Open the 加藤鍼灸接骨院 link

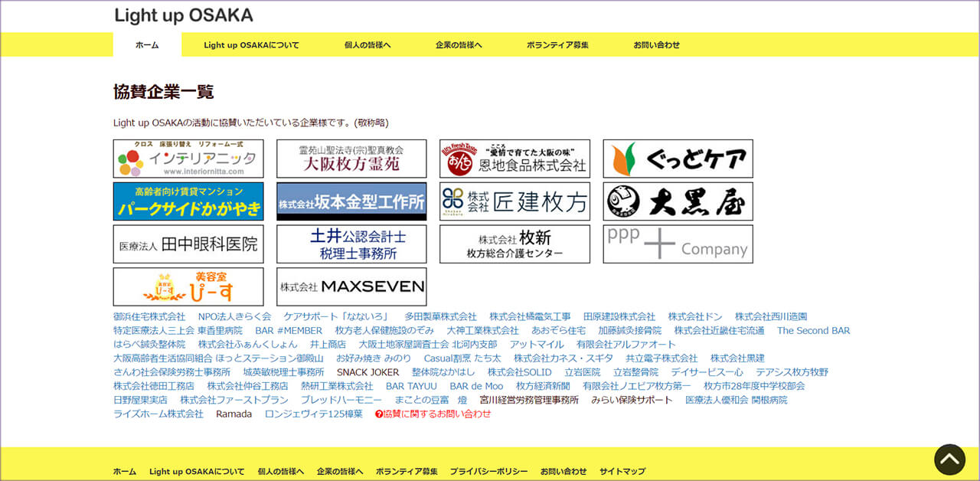630,330
